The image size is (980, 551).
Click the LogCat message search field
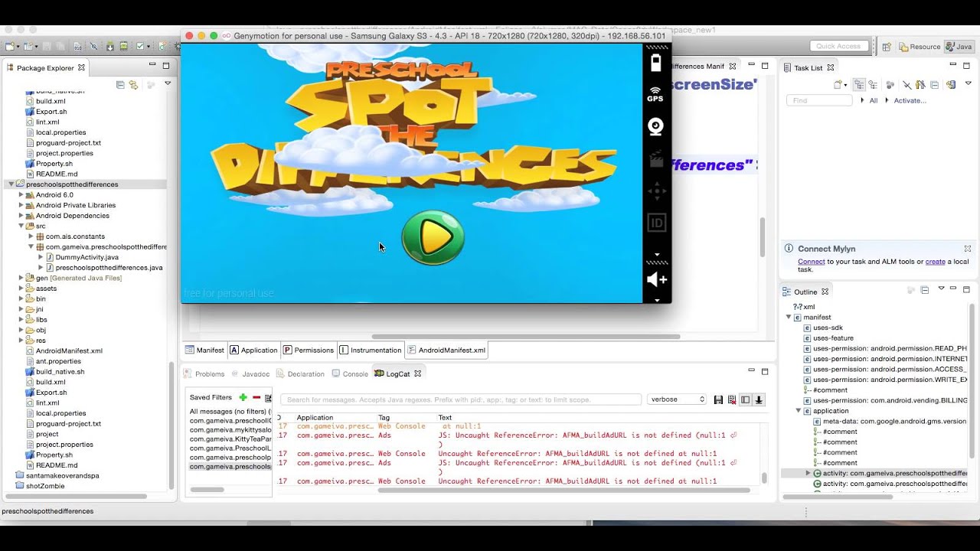[x=461, y=399]
